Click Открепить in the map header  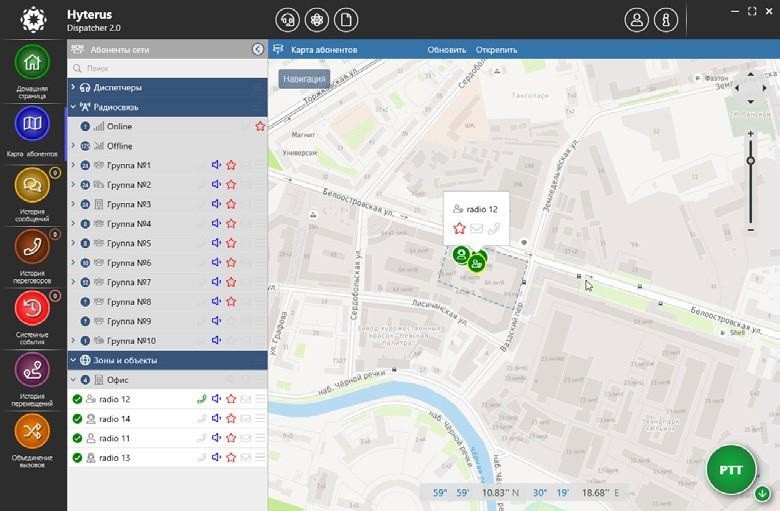pyautogui.click(x=496, y=50)
